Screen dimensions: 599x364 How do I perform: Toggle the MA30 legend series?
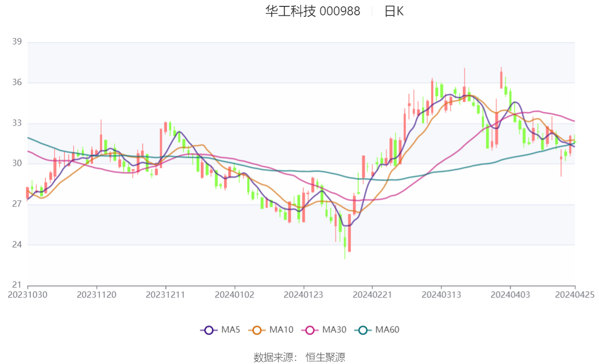point(324,330)
